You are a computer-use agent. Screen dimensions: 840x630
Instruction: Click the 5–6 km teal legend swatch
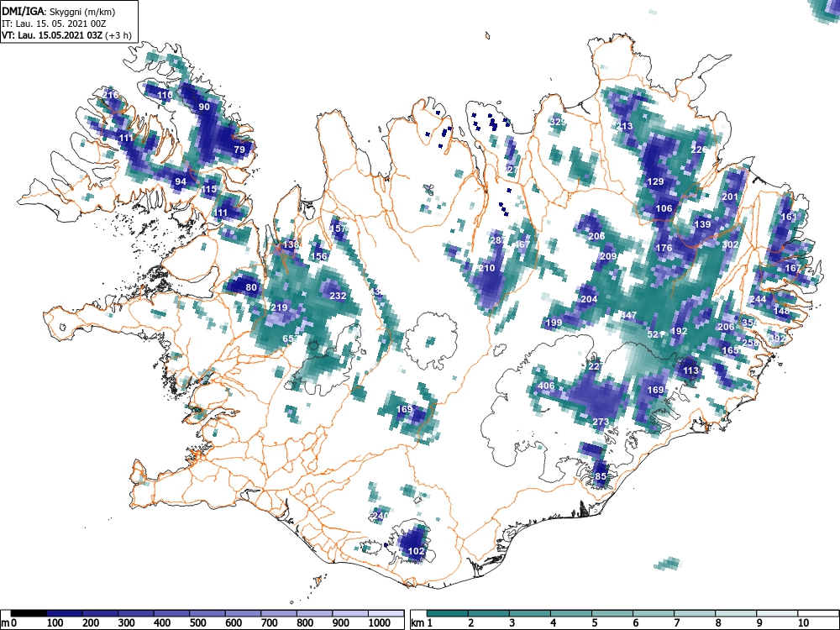(612, 613)
